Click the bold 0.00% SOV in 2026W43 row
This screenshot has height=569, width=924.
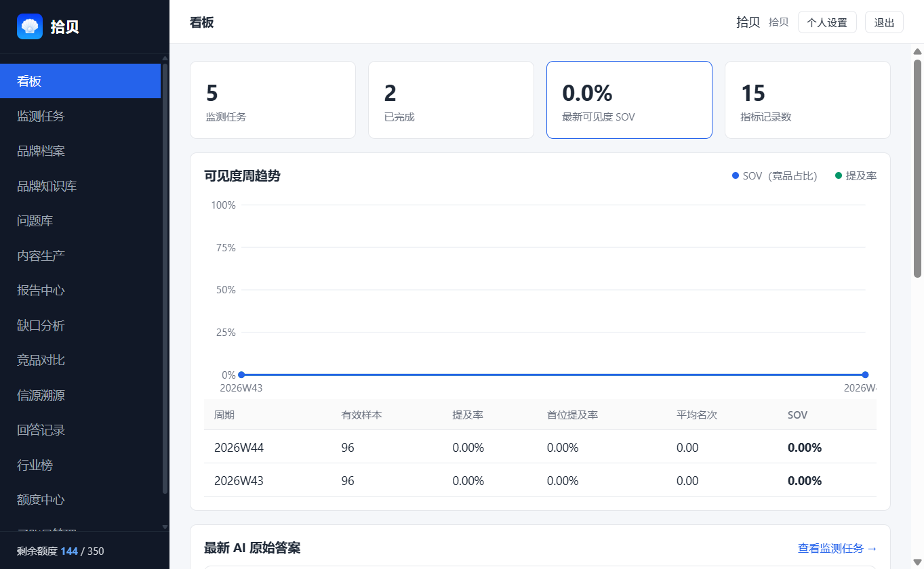click(x=805, y=481)
